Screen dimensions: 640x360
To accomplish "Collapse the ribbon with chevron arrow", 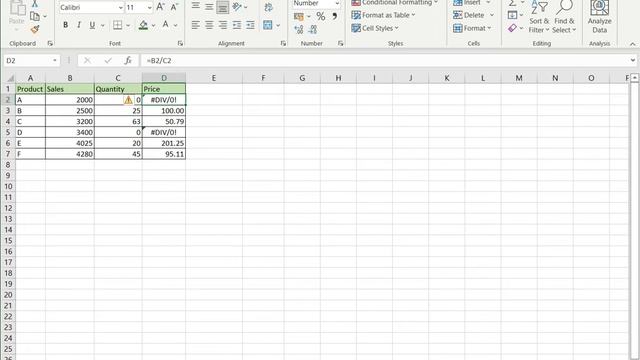I will 632,44.
